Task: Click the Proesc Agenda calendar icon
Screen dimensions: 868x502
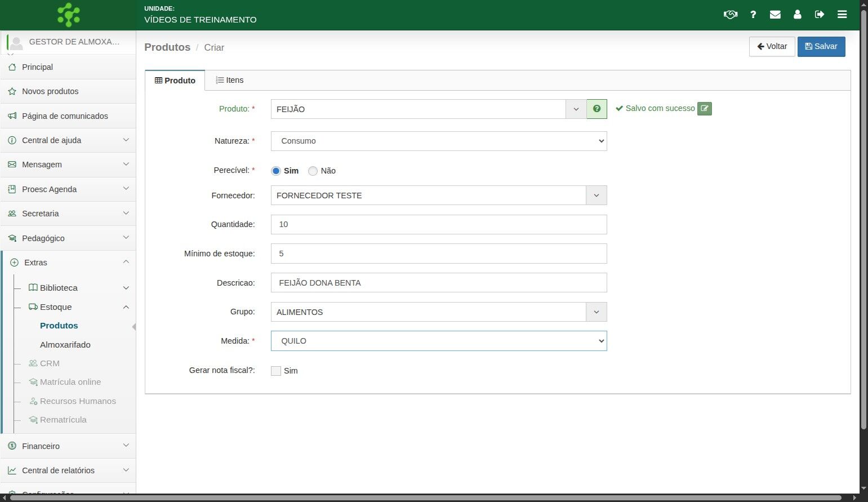Action: point(12,189)
